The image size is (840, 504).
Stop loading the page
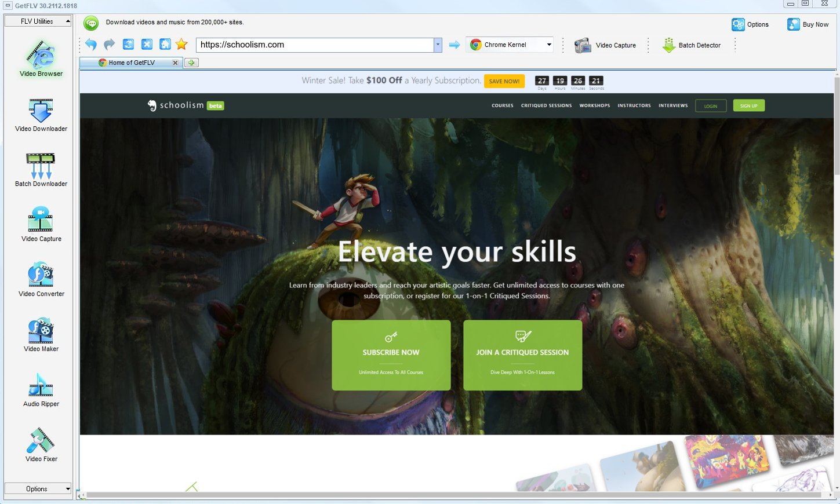pyautogui.click(x=147, y=45)
